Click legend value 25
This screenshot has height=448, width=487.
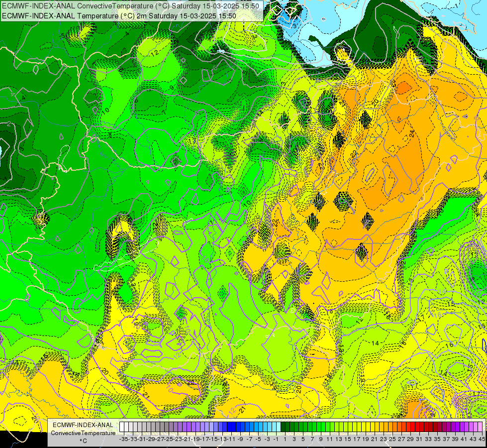click(x=392, y=439)
